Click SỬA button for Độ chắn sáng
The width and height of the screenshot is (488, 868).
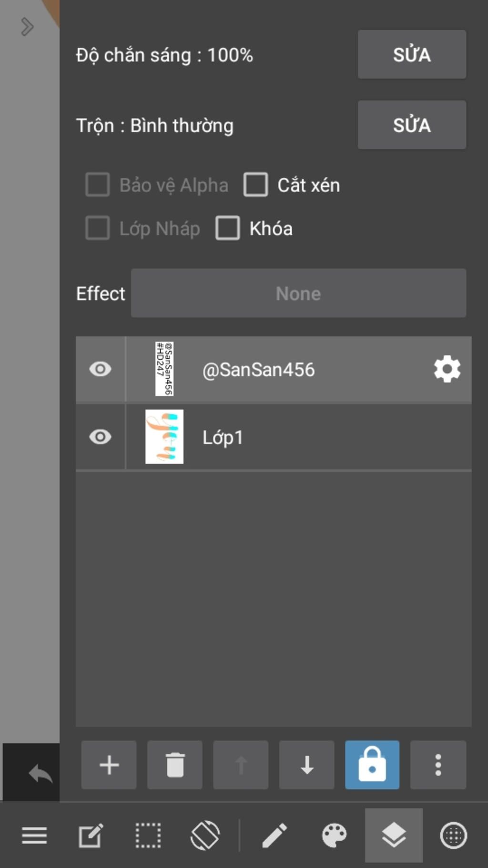coord(412,54)
